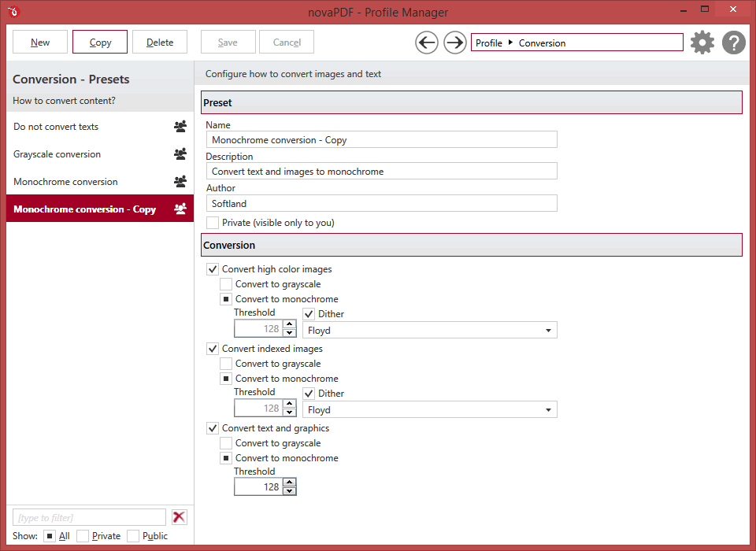Screen dimensions: 756x551
Task: Select the Do not convert texts preset
Action: pyautogui.click(x=100, y=126)
